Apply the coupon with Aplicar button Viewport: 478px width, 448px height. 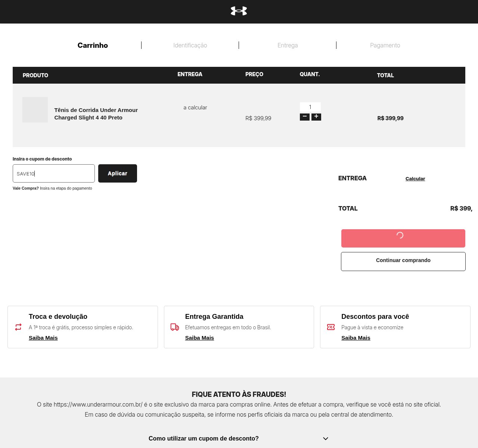point(118,174)
